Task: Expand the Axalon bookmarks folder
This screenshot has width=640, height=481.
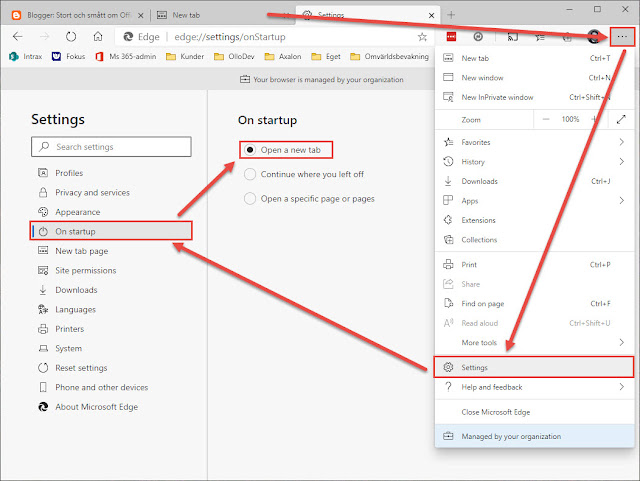Action: coord(283,56)
